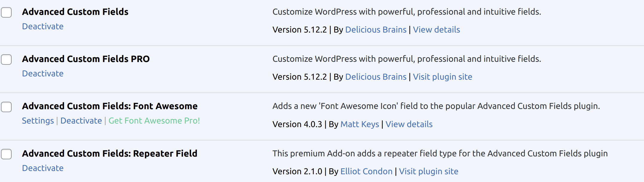The height and width of the screenshot is (182, 644).
Task: View details for Advanced Custom Fields
Action: 436,30
